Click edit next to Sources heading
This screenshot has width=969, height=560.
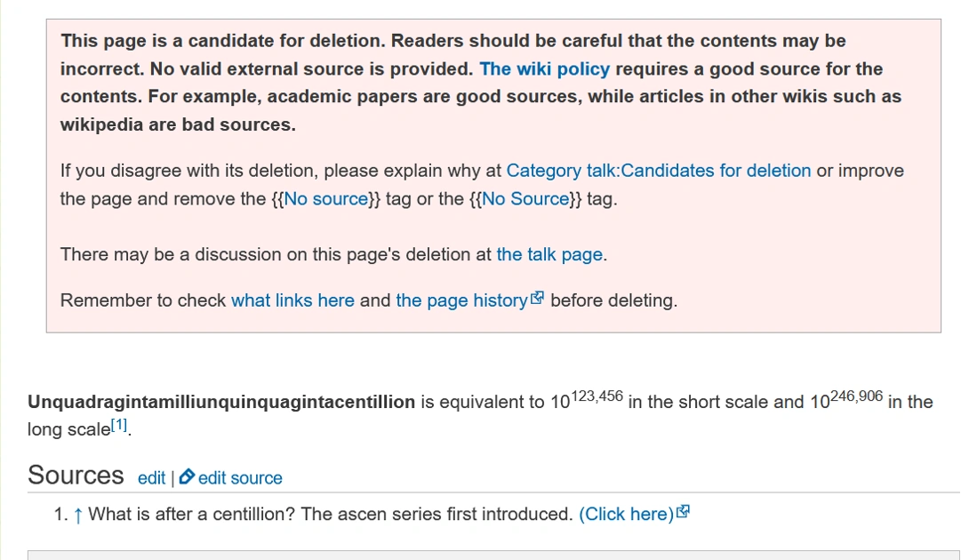pyautogui.click(x=151, y=478)
